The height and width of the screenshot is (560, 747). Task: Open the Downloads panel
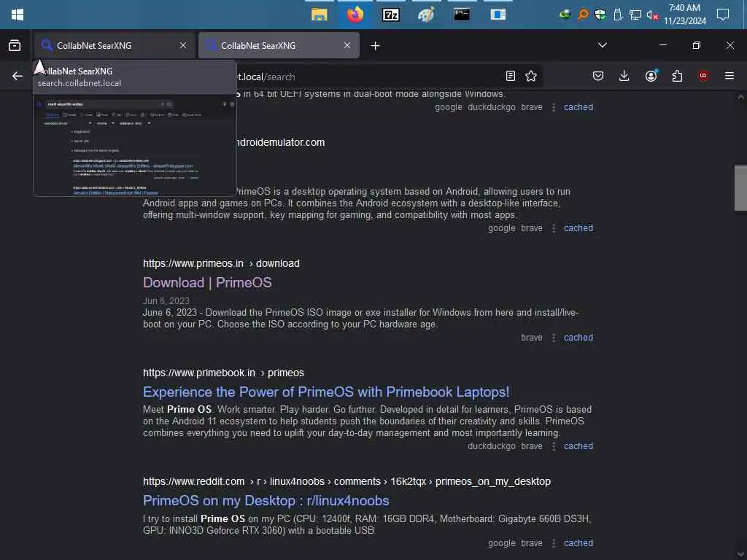[624, 76]
